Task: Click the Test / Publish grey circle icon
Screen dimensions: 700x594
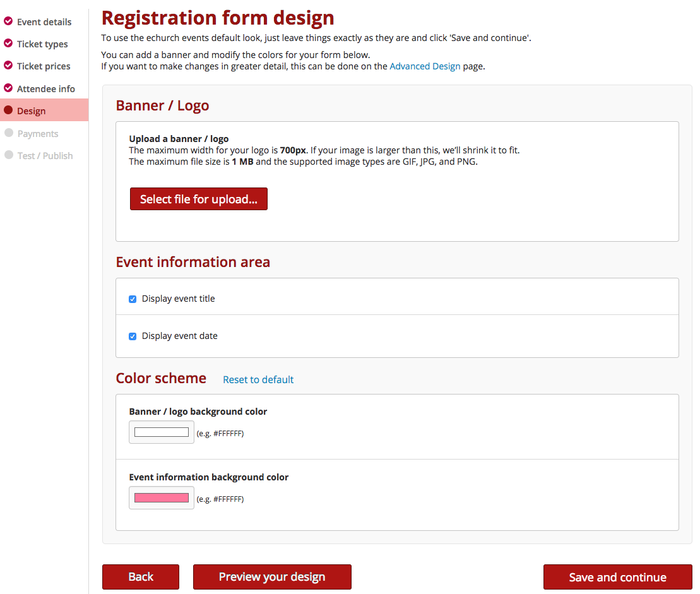Action: click(x=9, y=155)
